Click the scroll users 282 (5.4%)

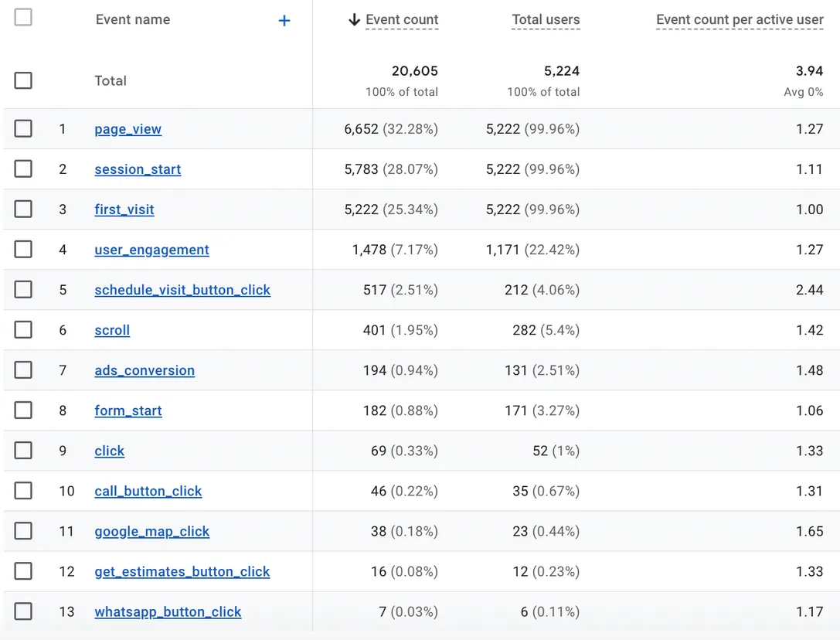546,330
